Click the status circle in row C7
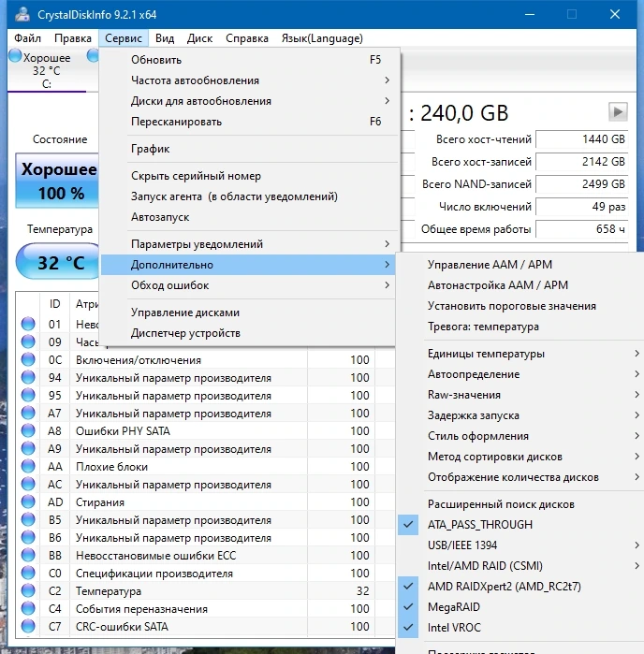The width and height of the screenshot is (644, 654). [x=28, y=626]
